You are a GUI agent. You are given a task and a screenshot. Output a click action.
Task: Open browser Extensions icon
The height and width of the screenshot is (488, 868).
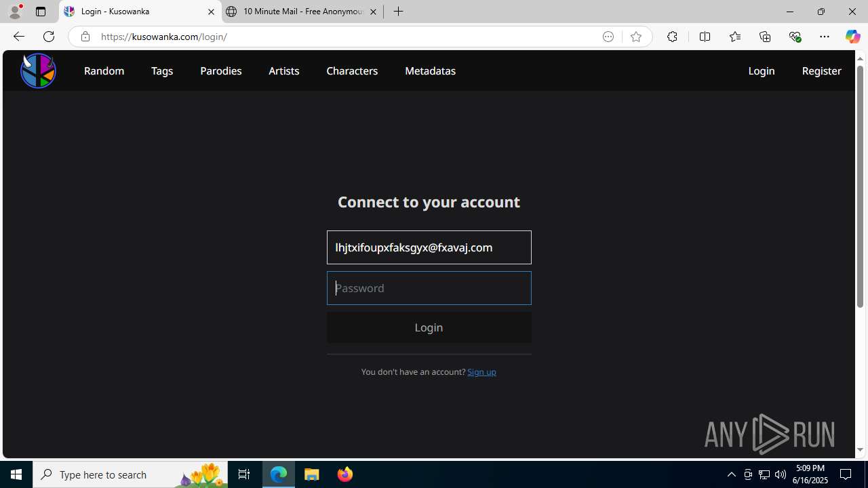(672, 37)
